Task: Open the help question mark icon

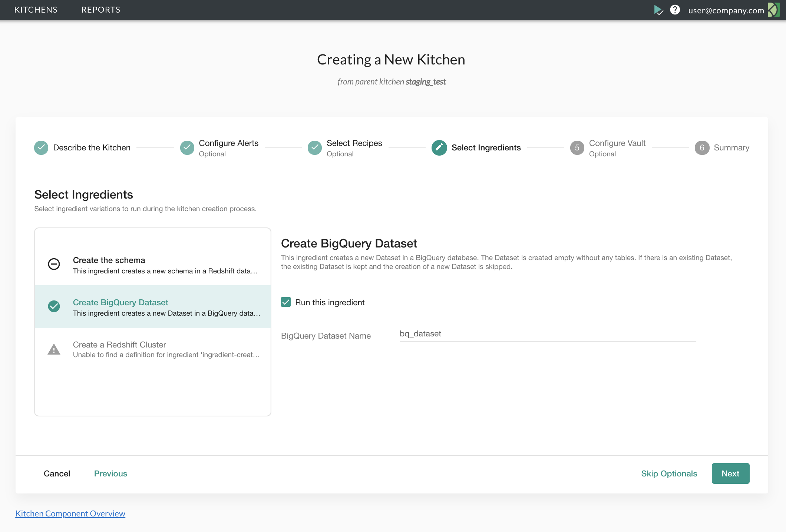Action: [675, 10]
